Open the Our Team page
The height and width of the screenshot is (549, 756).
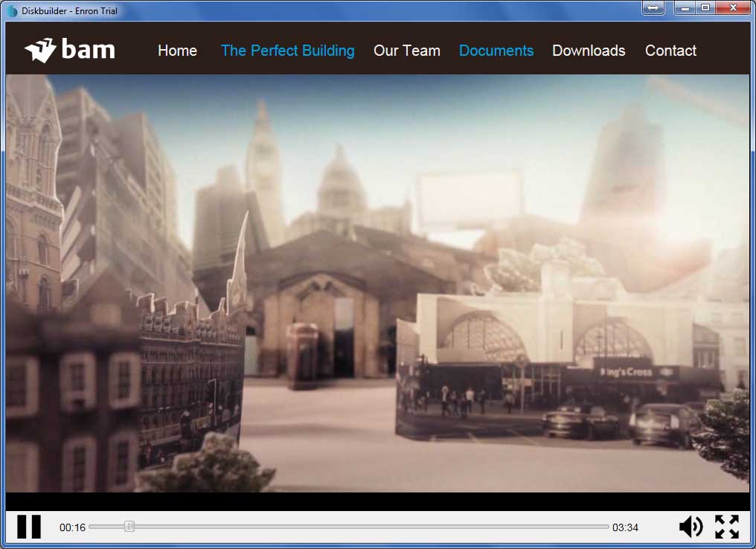point(407,51)
